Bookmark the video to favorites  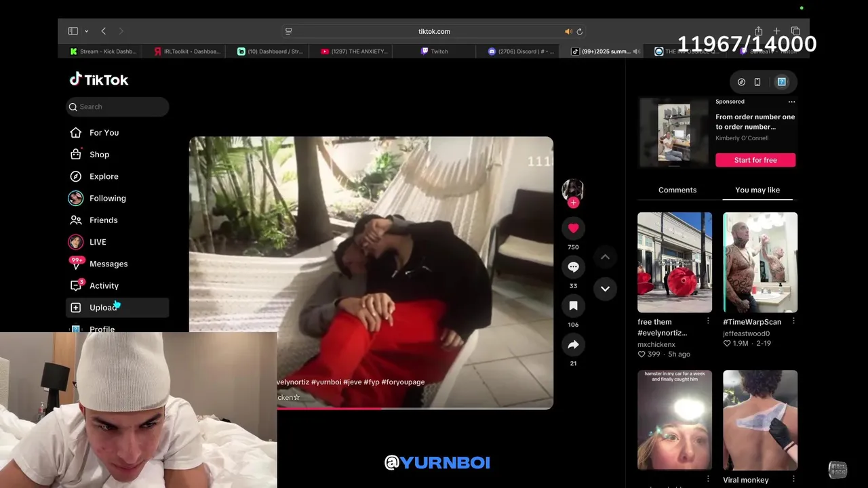click(x=573, y=306)
